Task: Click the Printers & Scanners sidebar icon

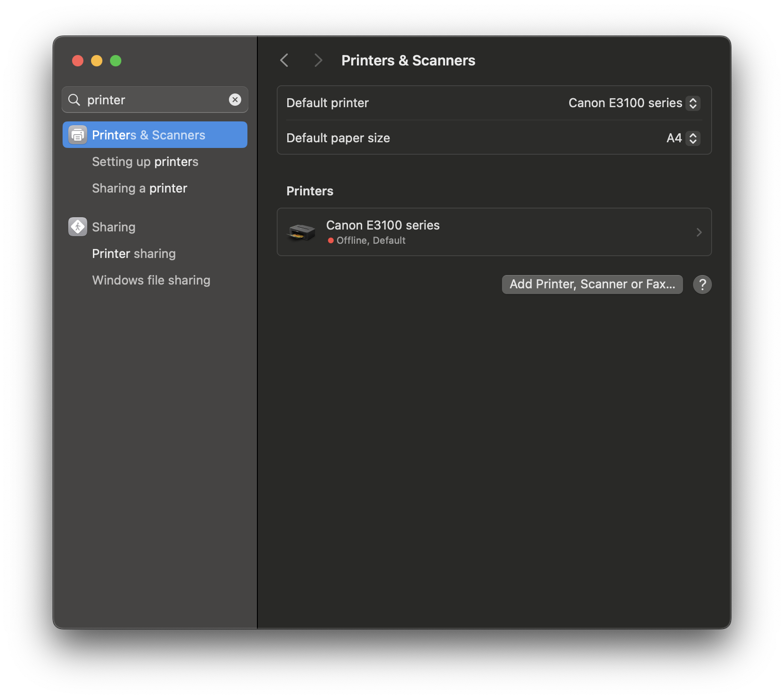Action: click(x=78, y=135)
